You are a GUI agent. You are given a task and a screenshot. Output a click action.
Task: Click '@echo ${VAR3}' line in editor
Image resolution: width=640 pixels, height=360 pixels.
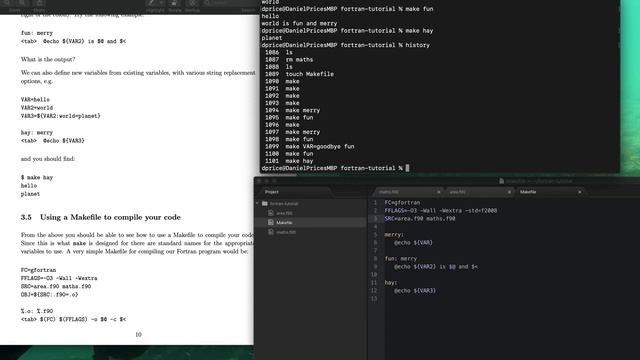[415, 291]
